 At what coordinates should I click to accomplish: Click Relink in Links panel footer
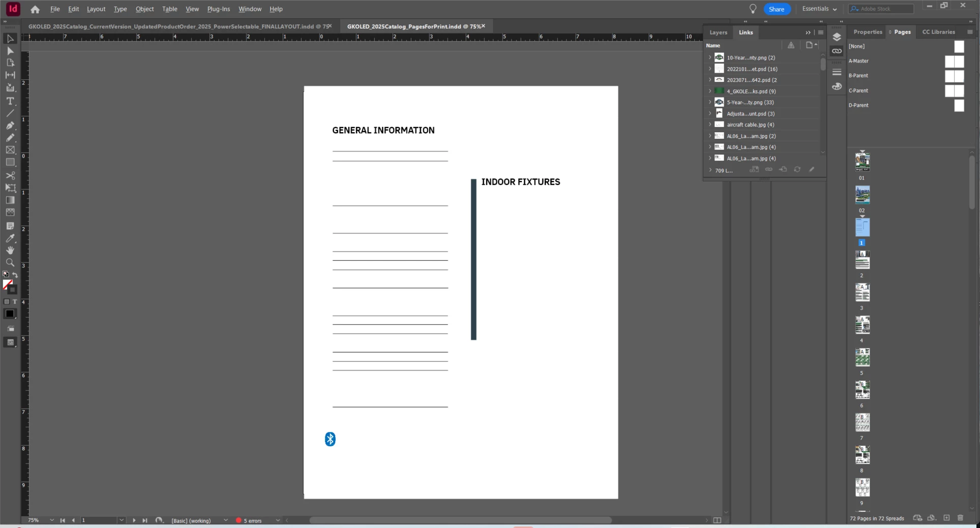tap(768, 169)
